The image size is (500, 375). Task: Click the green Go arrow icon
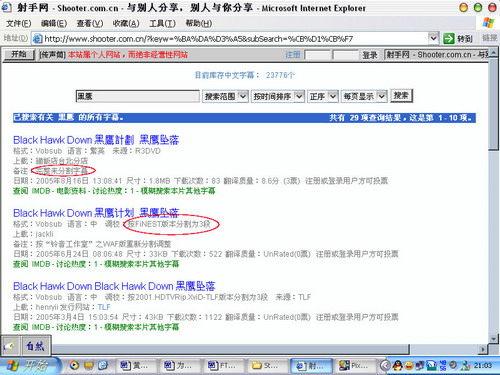pos(449,39)
